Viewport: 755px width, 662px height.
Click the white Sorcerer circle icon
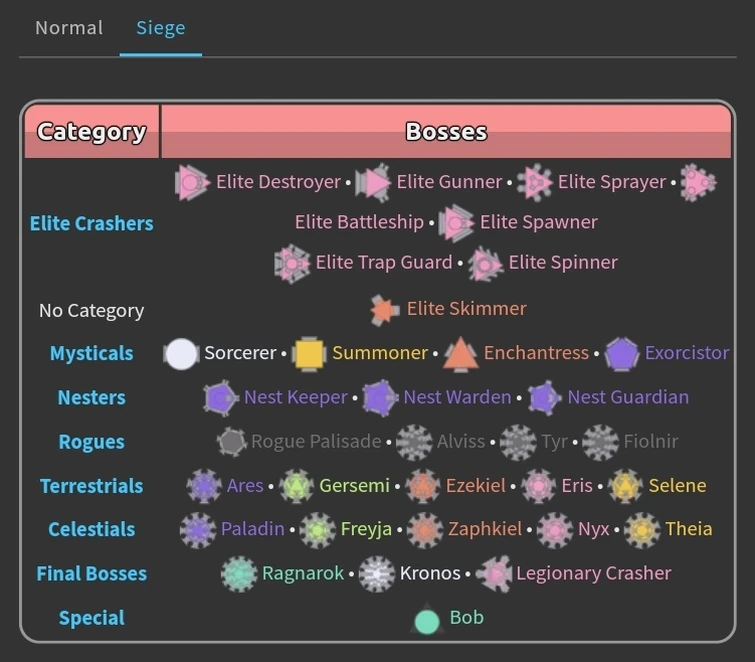coord(181,354)
